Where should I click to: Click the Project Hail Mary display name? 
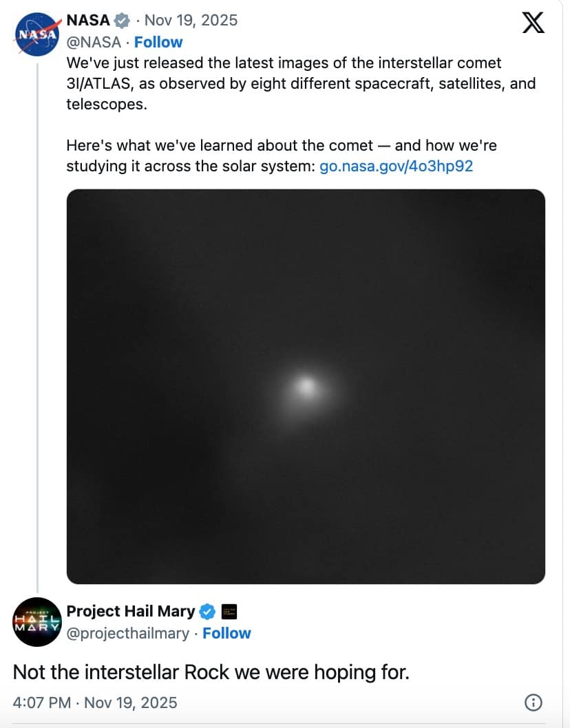129,611
